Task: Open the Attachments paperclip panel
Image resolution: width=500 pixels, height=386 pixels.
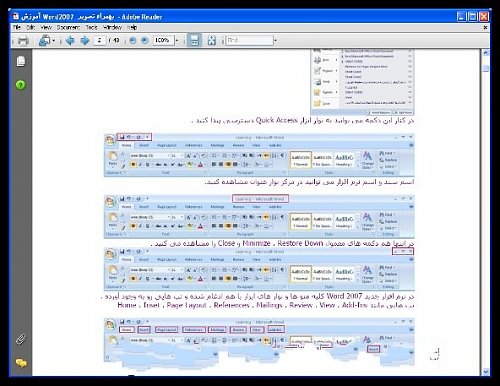Action: pos(21,340)
